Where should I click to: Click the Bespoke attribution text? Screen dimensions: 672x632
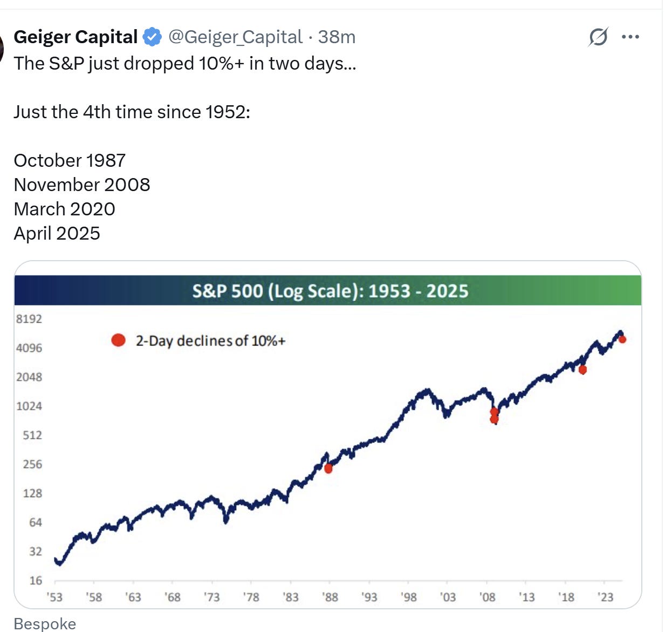pyautogui.click(x=45, y=623)
